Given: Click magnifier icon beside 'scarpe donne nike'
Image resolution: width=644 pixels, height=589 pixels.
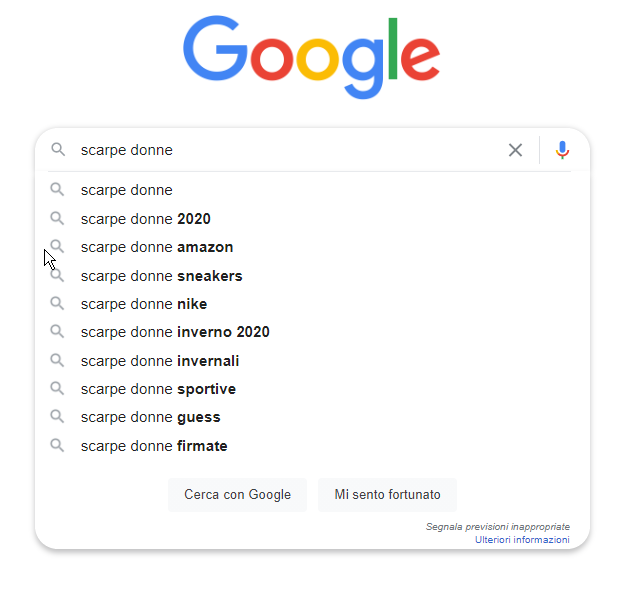Looking at the screenshot, I should pos(57,304).
